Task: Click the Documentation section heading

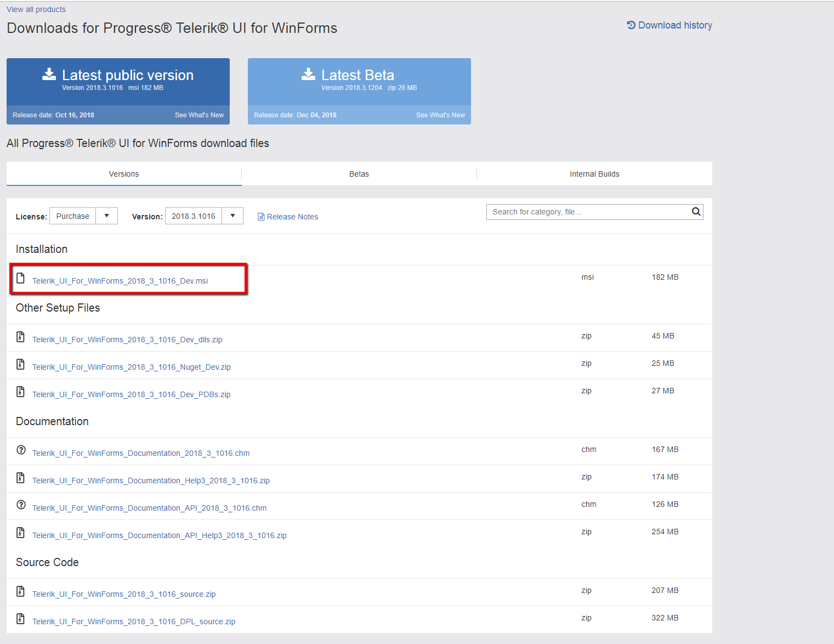Action: click(x=52, y=421)
